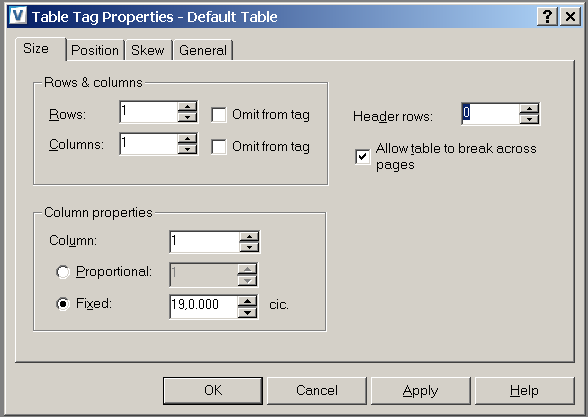Click into the Fixed width input field

[x=204, y=307]
